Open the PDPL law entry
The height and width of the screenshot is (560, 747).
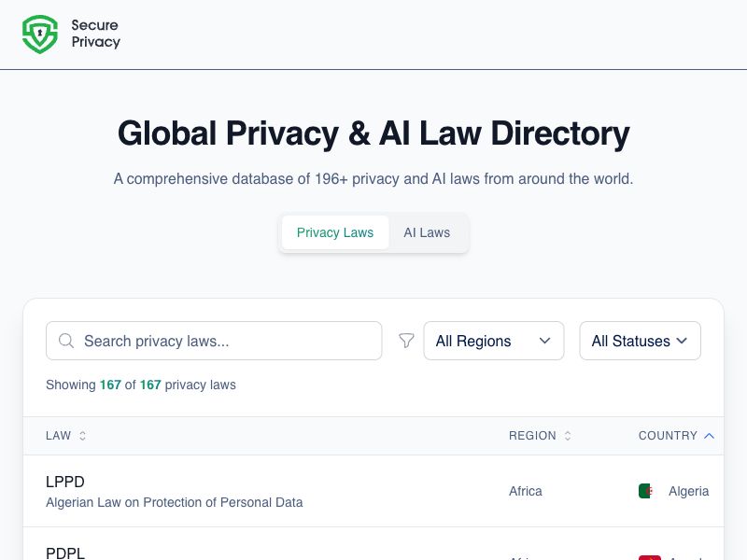[x=65, y=553]
